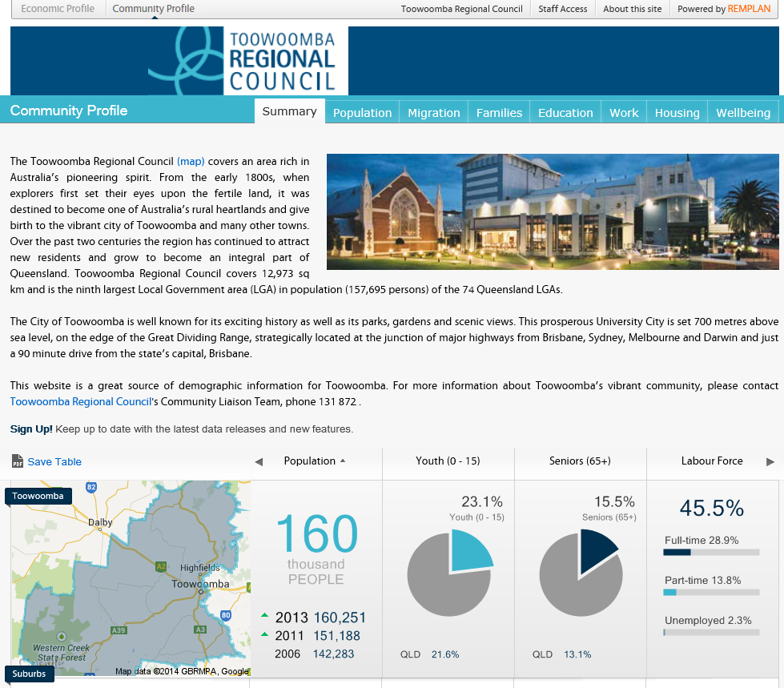
Task: Click the A2 highway marker on map
Action: (160, 566)
